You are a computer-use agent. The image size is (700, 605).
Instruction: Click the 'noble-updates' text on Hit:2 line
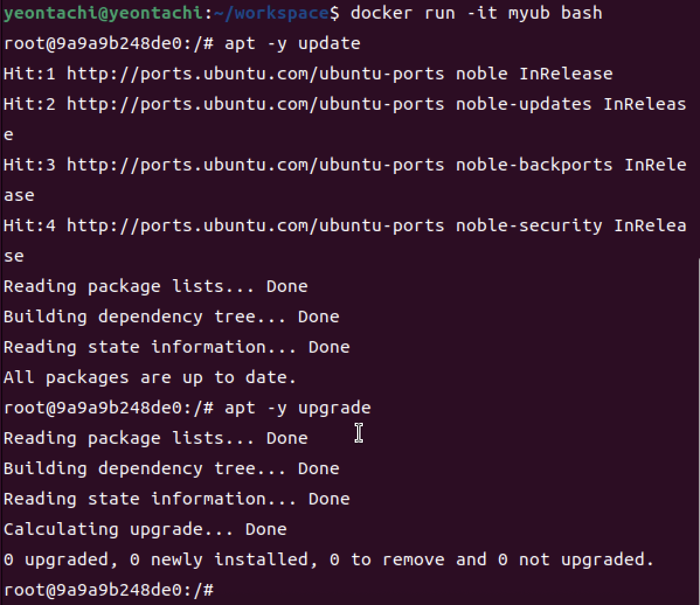524,105
